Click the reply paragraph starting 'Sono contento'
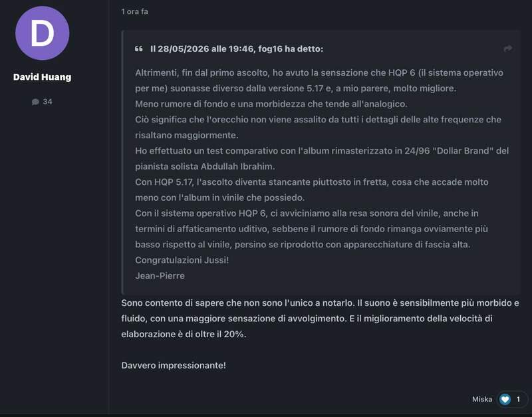The width and height of the screenshot is (532, 417). point(321,319)
